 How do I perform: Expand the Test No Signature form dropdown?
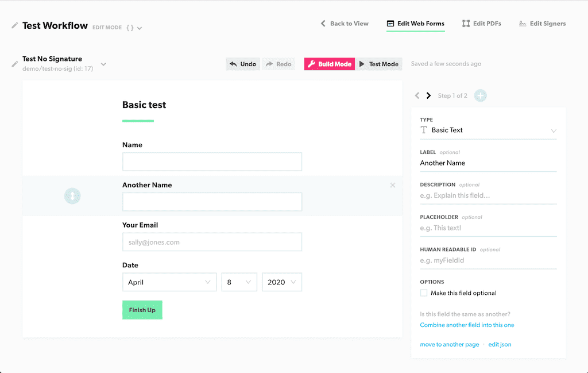click(x=103, y=64)
